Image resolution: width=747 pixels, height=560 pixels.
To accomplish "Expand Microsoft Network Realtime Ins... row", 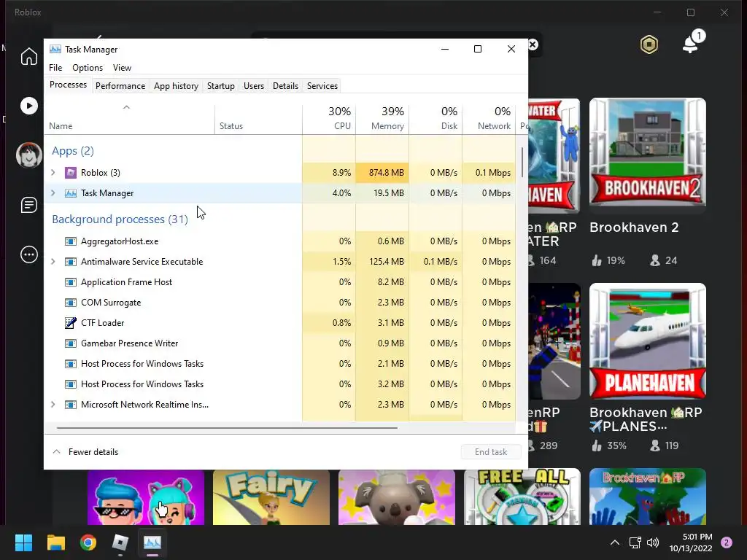I will [x=53, y=404].
